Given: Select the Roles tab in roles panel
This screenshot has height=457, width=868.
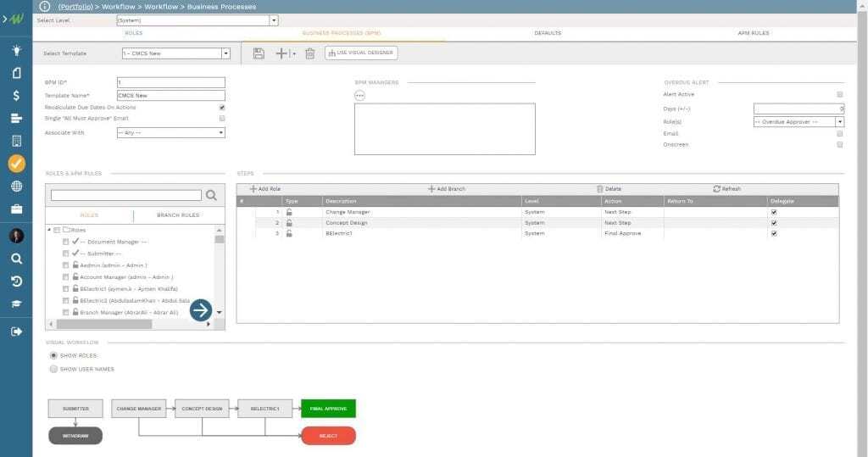Looking at the screenshot, I should [x=89, y=215].
